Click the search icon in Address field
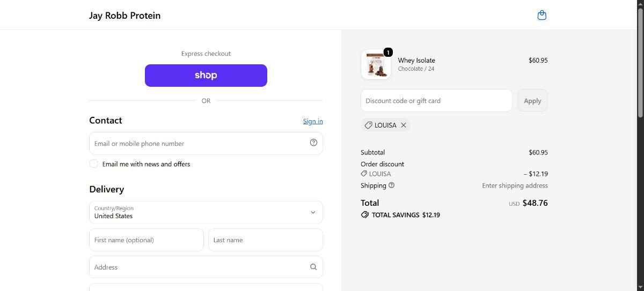Image resolution: width=644 pixels, height=291 pixels. pyautogui.click(x=313, y=267)
